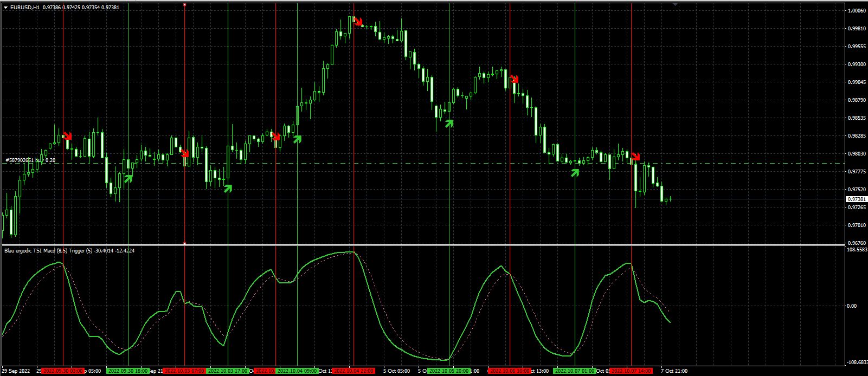Click the green buy arrow above the 2022.10.04 09:00 label
This screenshot has height=376, width=868.
click(297, 139)
